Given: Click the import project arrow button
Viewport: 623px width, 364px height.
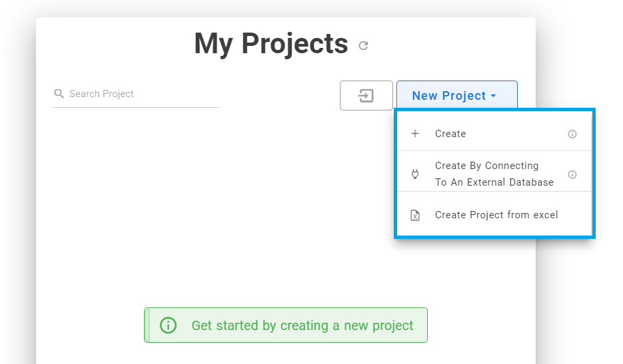Looking at the screenshot, I should tap(366, 96).
